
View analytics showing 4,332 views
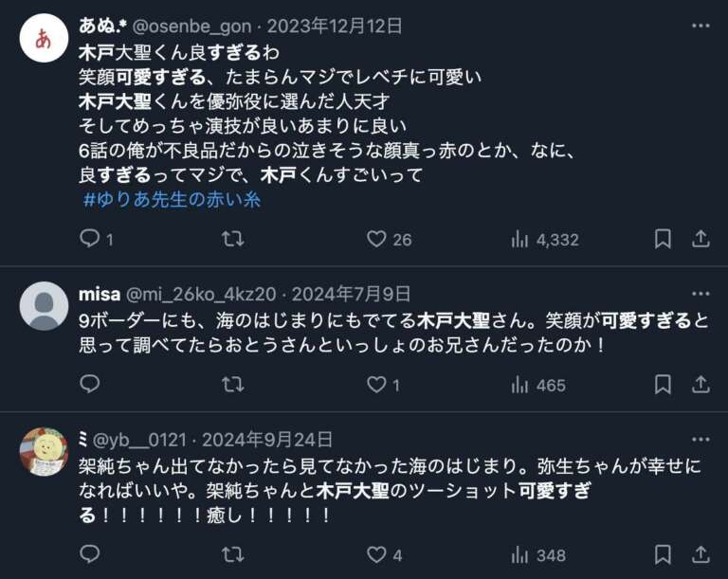coord(519,240)
